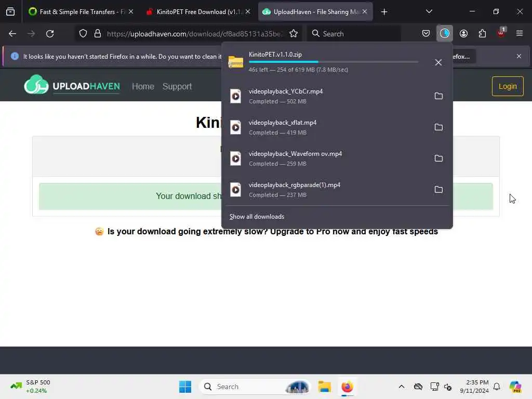
Task: Open the Windows Start menu
Action: 185,387
